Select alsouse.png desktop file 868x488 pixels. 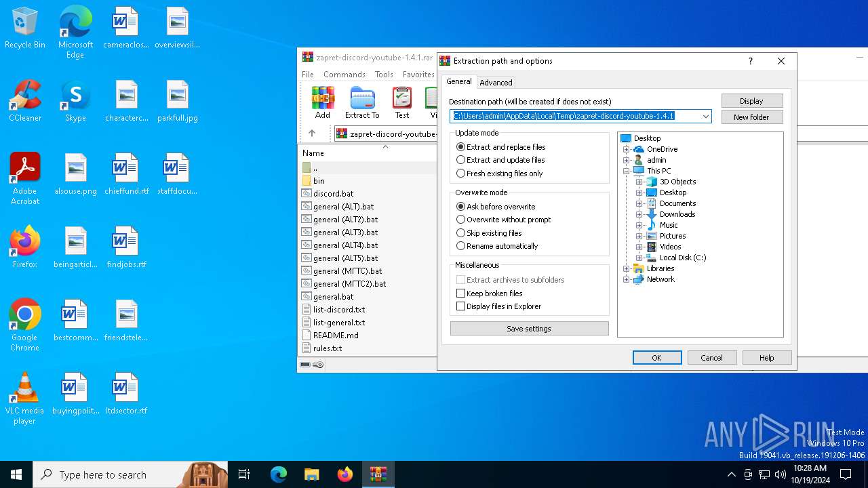[75, 175]
